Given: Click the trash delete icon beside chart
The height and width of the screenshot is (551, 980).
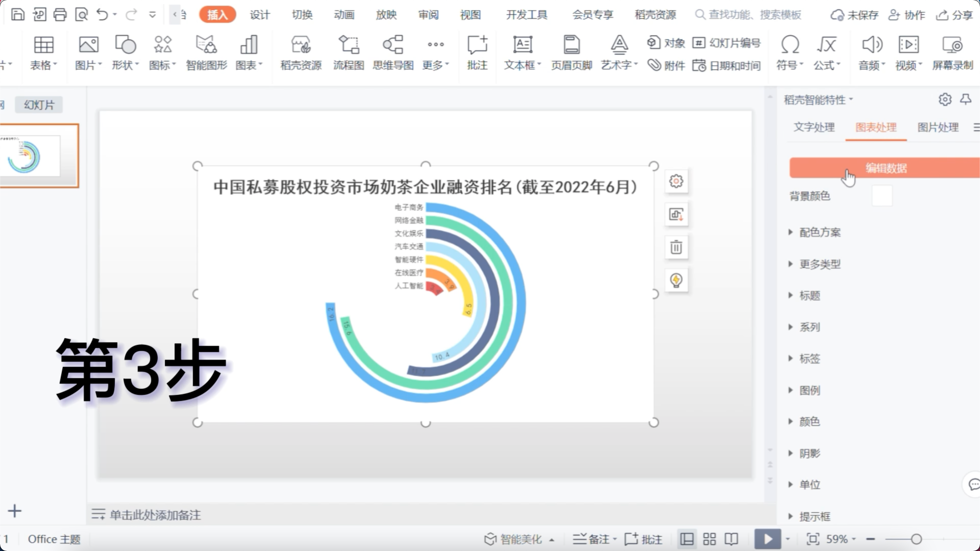Looking at the screenshot, I should (x=676, y=247).
